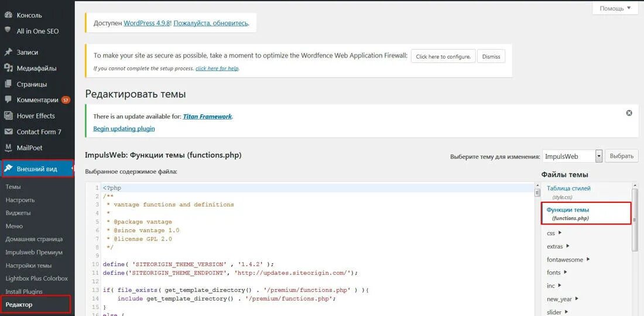This screenshot has height=316, width=644.
Task: Open the Виджеты submenu item
Action: [x=18, y=213]
